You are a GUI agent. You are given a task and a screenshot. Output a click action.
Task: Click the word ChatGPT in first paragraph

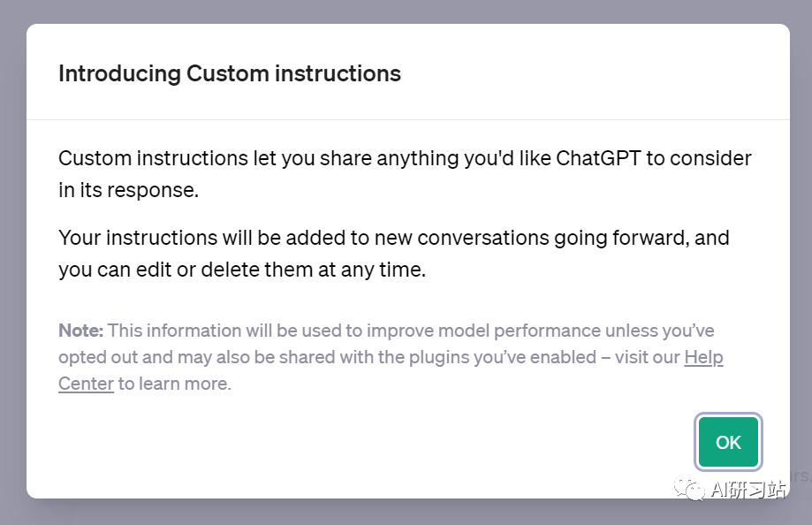pyautogui.click(x=598, y=158)
